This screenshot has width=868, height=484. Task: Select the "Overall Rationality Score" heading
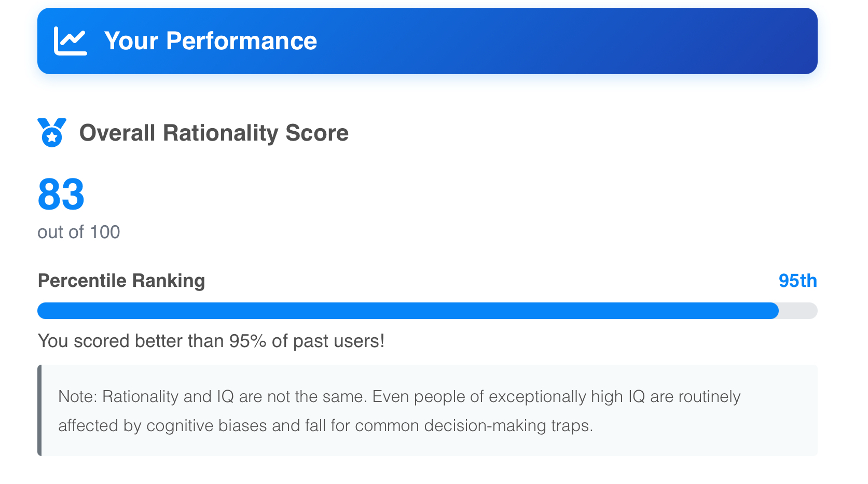[x=214, y=133]
